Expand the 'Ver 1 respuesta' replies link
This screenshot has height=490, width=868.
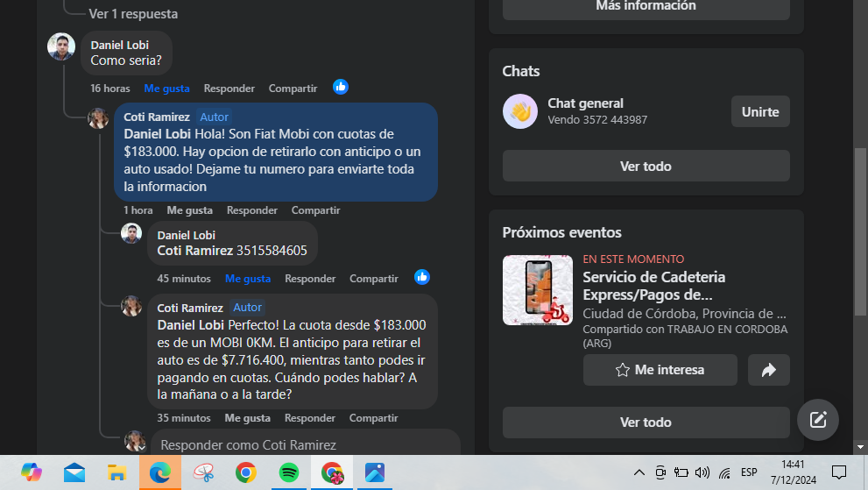[133, 14]
